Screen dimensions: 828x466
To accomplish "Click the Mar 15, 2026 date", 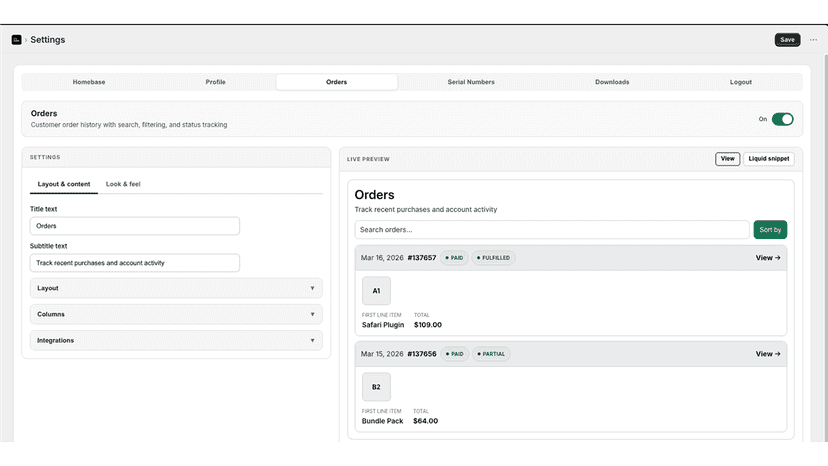I will (x=382, y=354).
